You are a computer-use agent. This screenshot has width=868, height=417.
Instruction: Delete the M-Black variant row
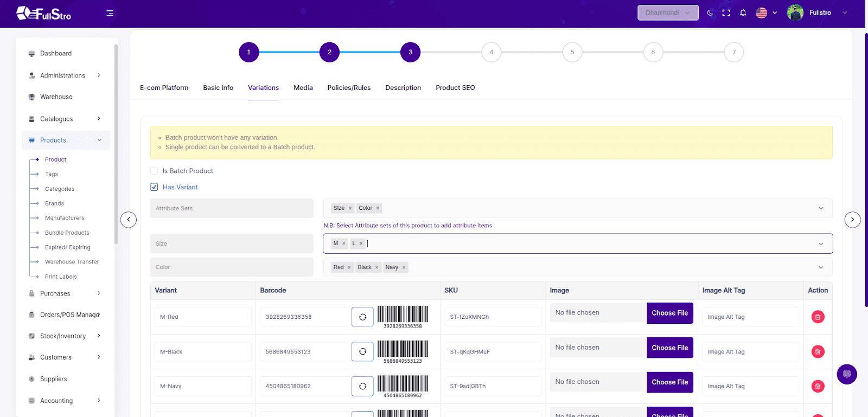[x=818, y=351]
